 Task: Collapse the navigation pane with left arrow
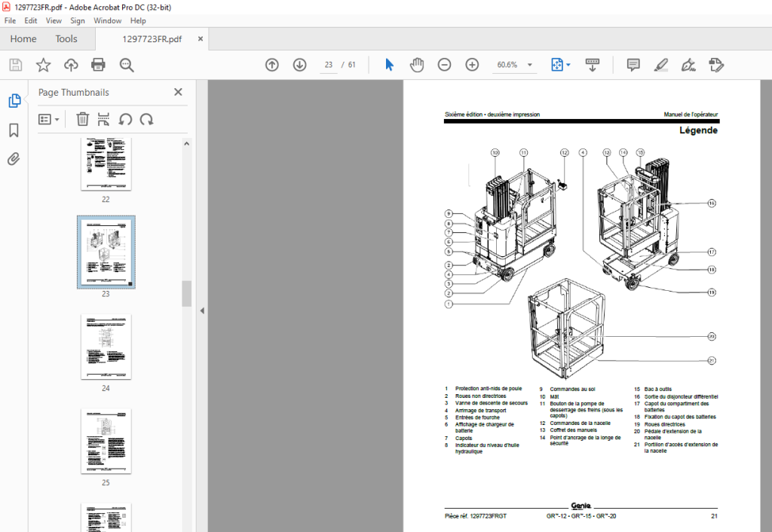[x=202, y=311]
